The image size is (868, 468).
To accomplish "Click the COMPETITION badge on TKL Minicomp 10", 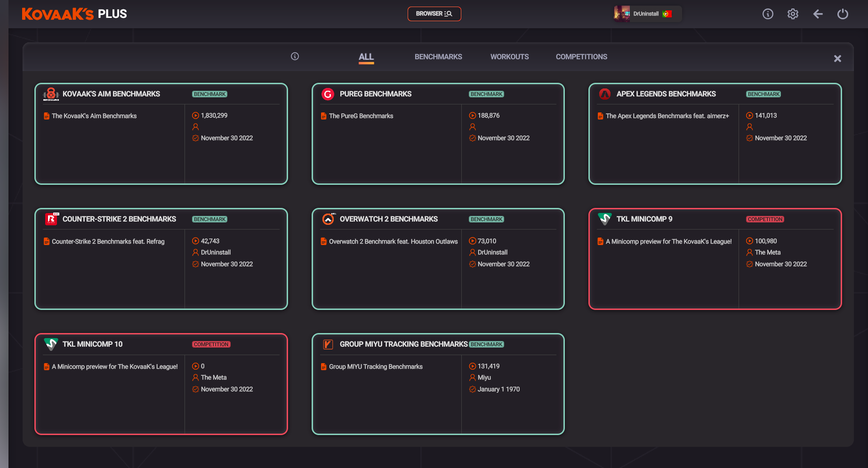I will [211, 344].
